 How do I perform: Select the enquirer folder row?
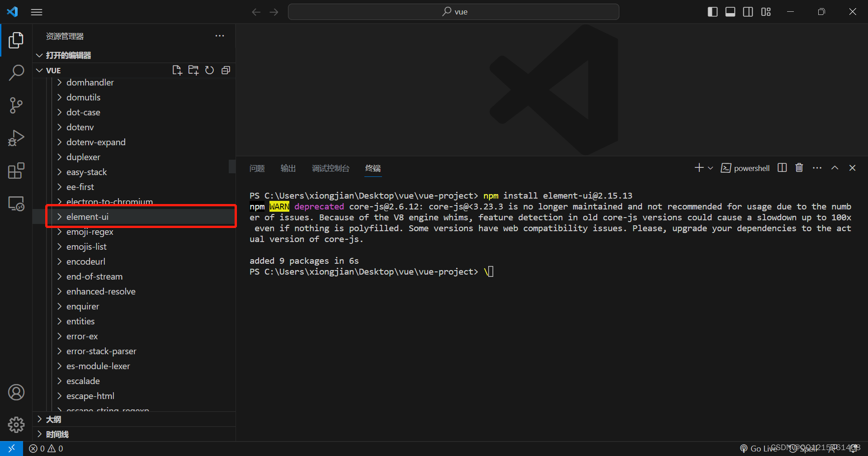pos(134,306)
